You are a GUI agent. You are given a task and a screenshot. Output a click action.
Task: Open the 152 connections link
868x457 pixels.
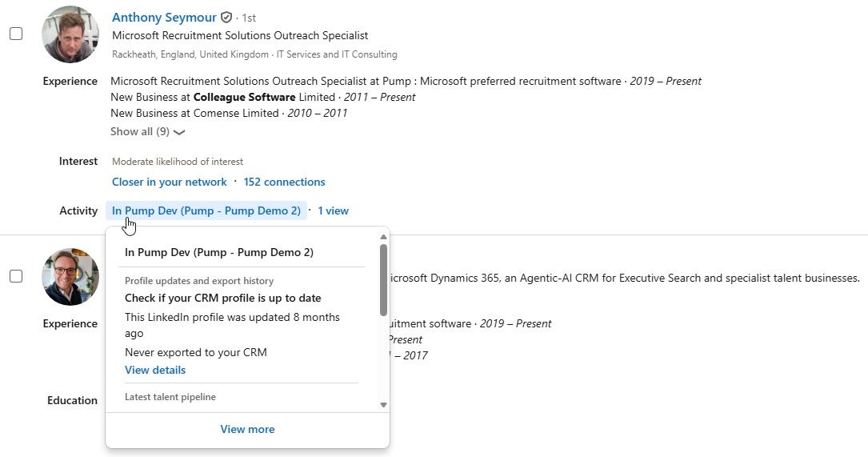(284, 182)
